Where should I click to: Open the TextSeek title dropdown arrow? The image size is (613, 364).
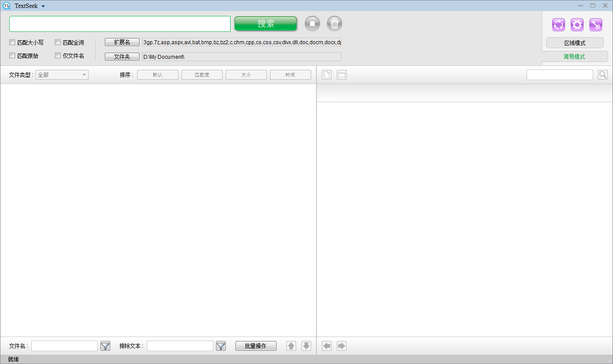click(43, 6)
